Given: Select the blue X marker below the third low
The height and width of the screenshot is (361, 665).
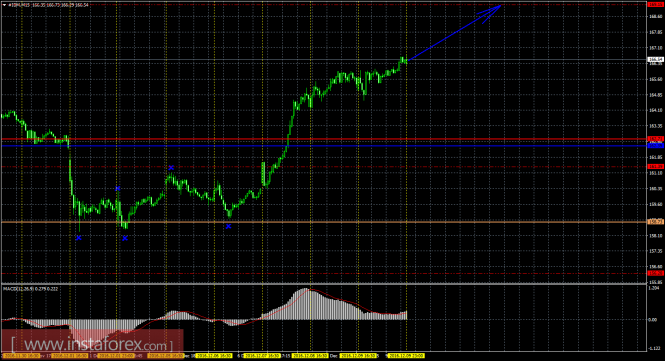Looking at the screenshot, I should [x=228, y=227].
